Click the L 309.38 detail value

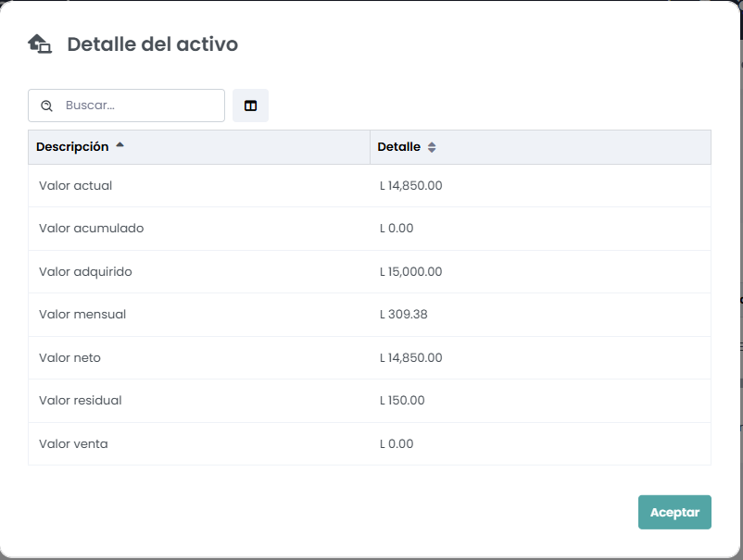click(x=404, y=315)
